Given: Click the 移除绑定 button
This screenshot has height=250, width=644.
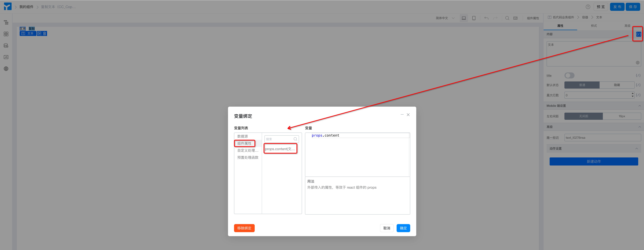Looking at the screenshot, I should click(244, 228).
